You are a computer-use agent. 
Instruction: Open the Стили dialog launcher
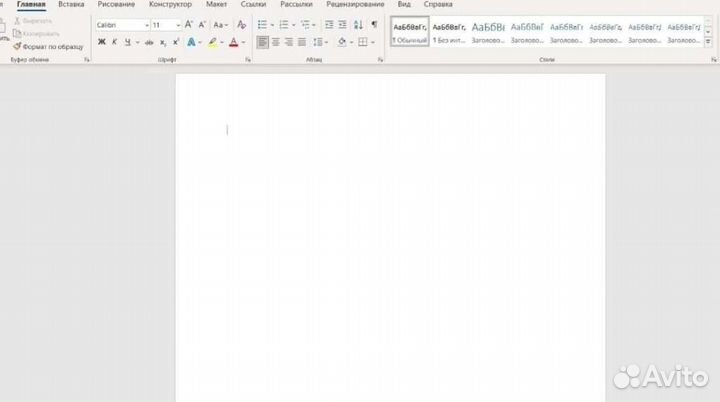(714, 60)
